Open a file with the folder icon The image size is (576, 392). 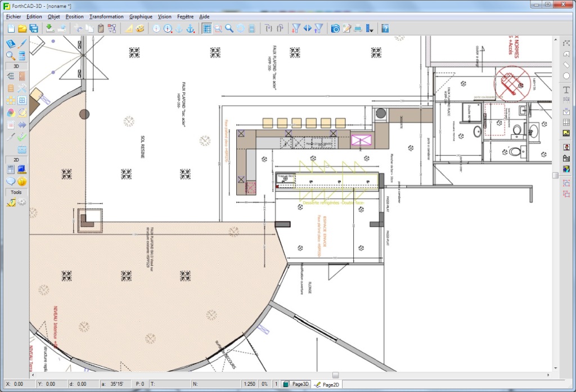pos(22,28)
